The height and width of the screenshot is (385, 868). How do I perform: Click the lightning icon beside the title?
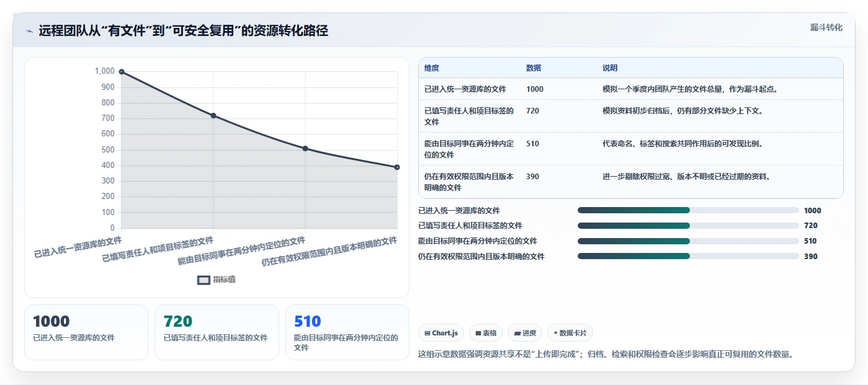point(29,31)
